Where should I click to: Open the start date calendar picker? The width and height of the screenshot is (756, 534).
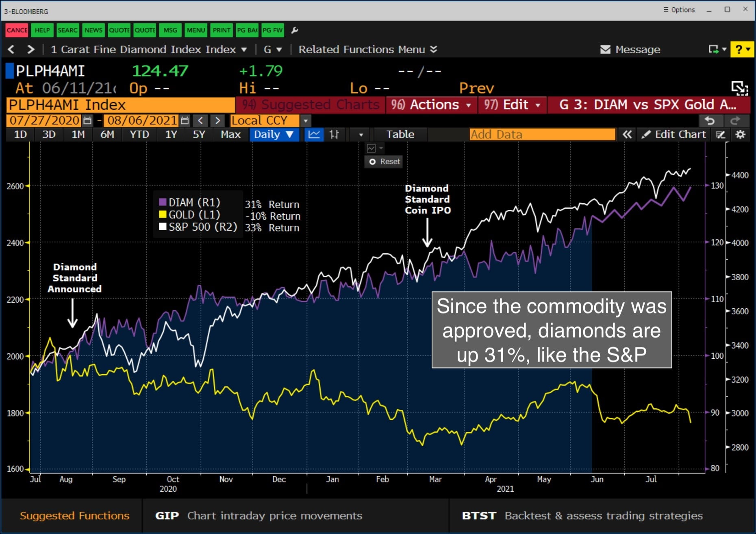(87, 120)
